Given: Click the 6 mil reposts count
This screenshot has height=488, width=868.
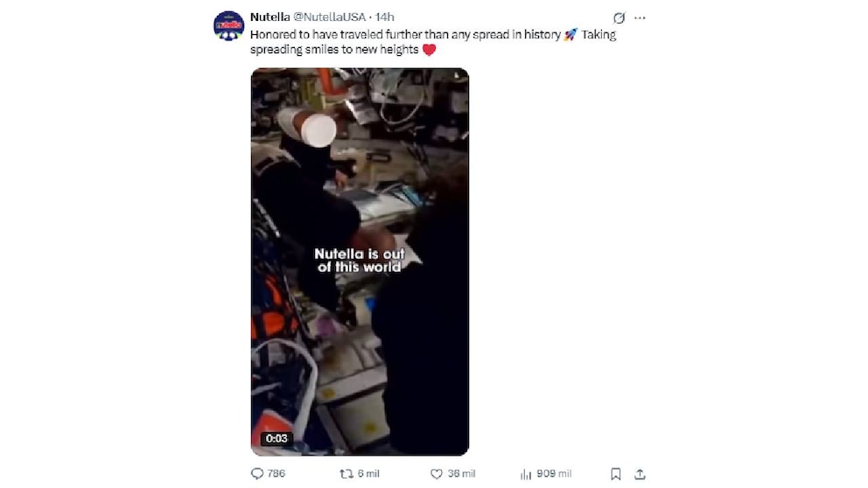Looking at the screenshot, I should [x=368, y=474].
